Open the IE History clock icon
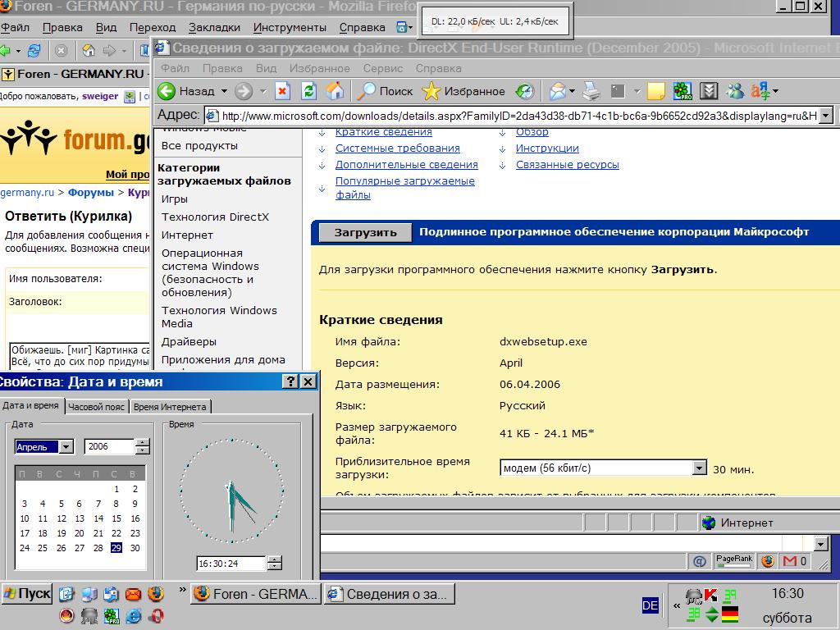Viewport: 840px width, 630px height. (x=525, y=91)
